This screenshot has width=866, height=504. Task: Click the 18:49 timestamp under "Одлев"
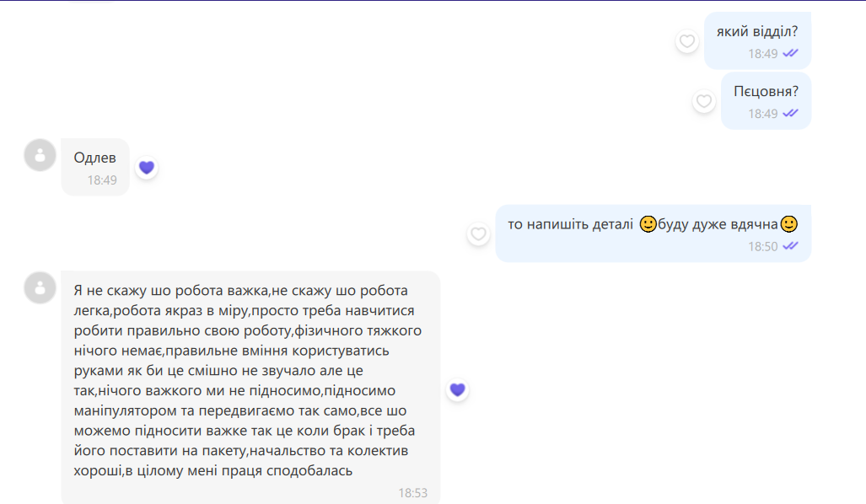click(102, 180)
